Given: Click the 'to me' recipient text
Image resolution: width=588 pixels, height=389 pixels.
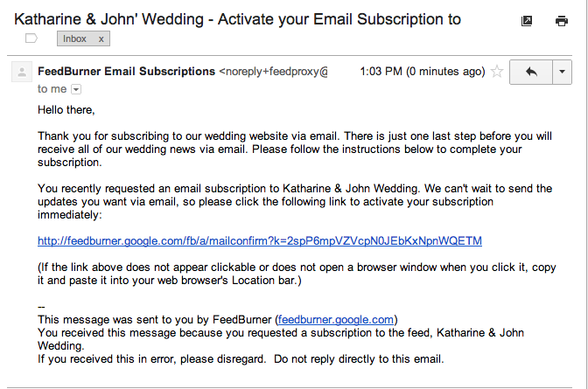Looking at the screenshot, I should [52, 89].
